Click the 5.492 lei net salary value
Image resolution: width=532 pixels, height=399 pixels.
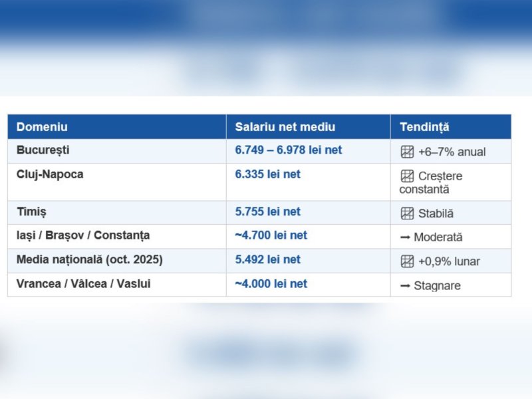tap(267, 259)
